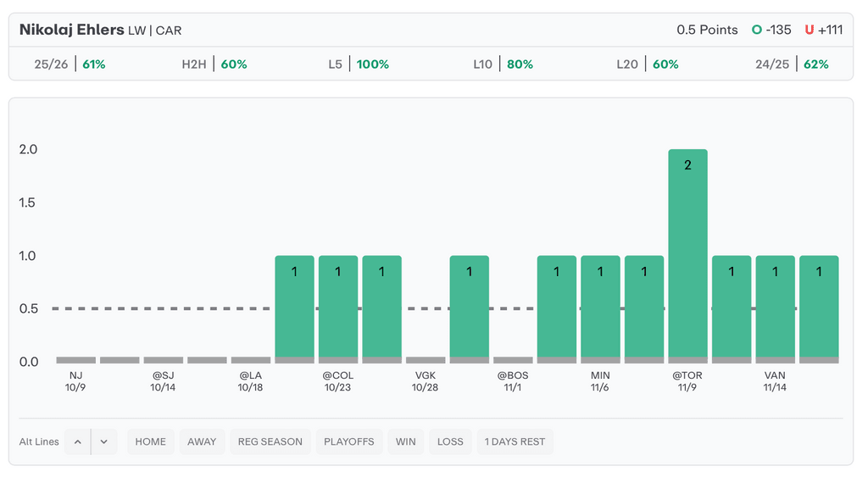Click the green bar above @COL 10/23

pyautogui.click(x=337, y=308)
